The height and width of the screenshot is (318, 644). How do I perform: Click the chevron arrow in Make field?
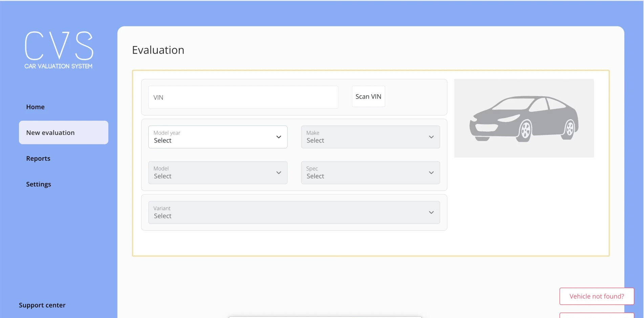[x=431, y=137]
